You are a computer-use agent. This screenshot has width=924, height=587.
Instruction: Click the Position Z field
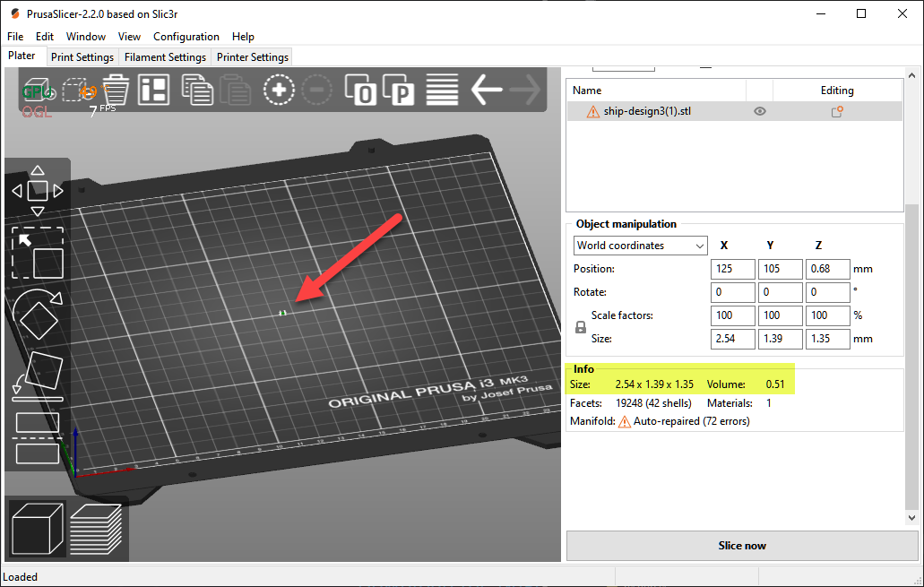(x=827, y=269)
